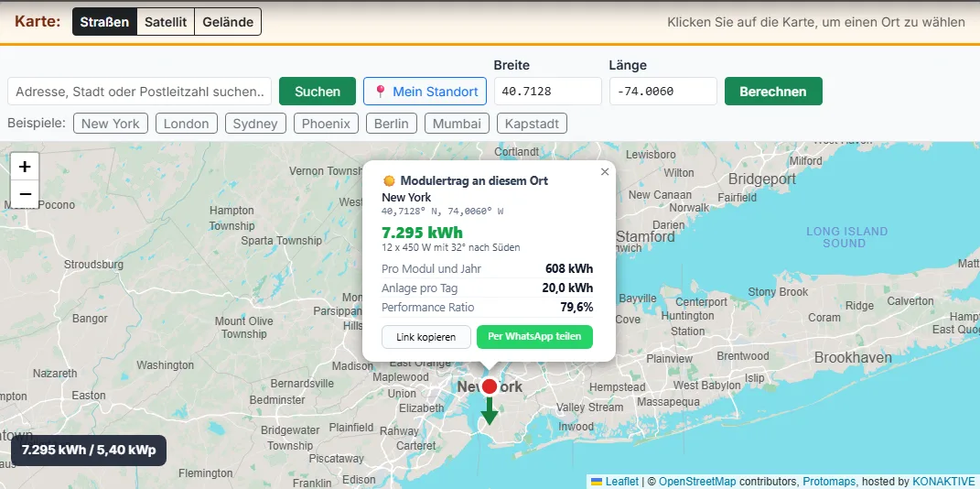Click the Bridgewater Township map label
Image resolution: width=980 pixels, height=489 pixels.
pos(290,438)
